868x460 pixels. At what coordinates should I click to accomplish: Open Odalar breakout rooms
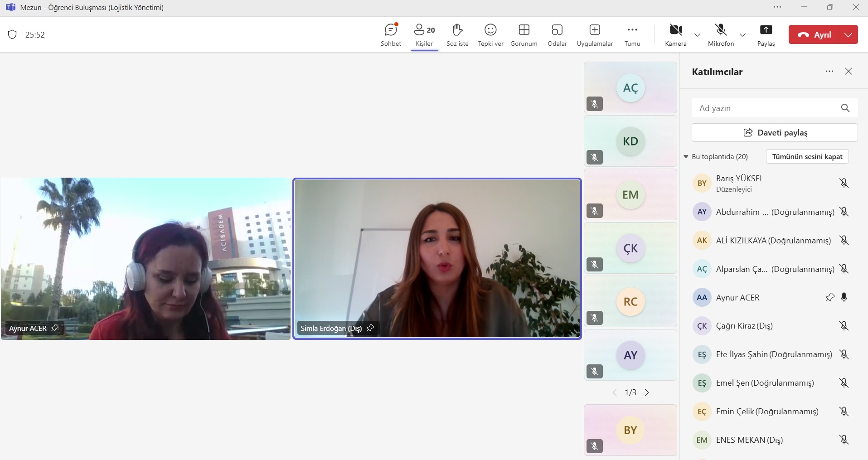click(x=557, y=35)
